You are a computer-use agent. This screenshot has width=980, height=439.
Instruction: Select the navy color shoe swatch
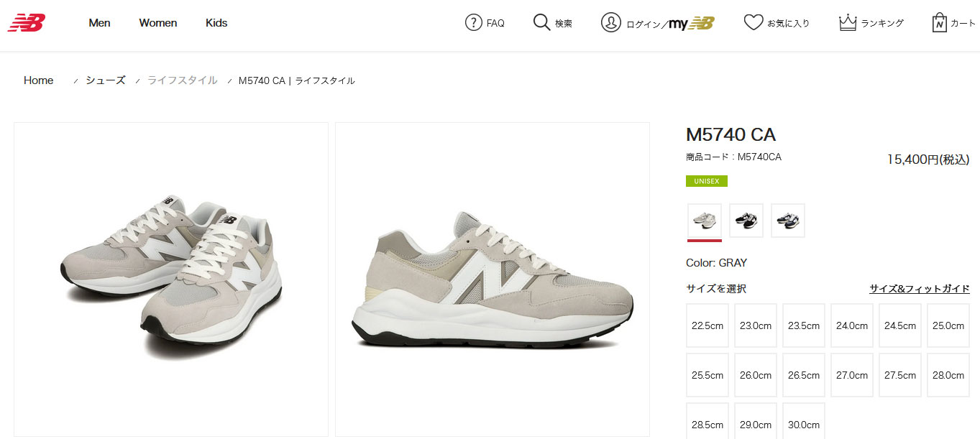[788, 221]
